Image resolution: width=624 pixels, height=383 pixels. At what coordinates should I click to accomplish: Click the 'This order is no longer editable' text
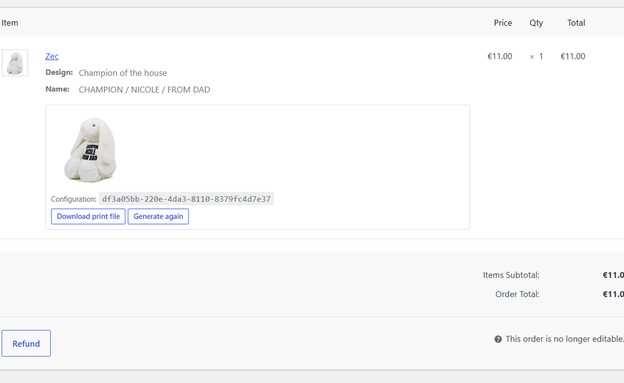pyautogui.click(x=565, y=339)
